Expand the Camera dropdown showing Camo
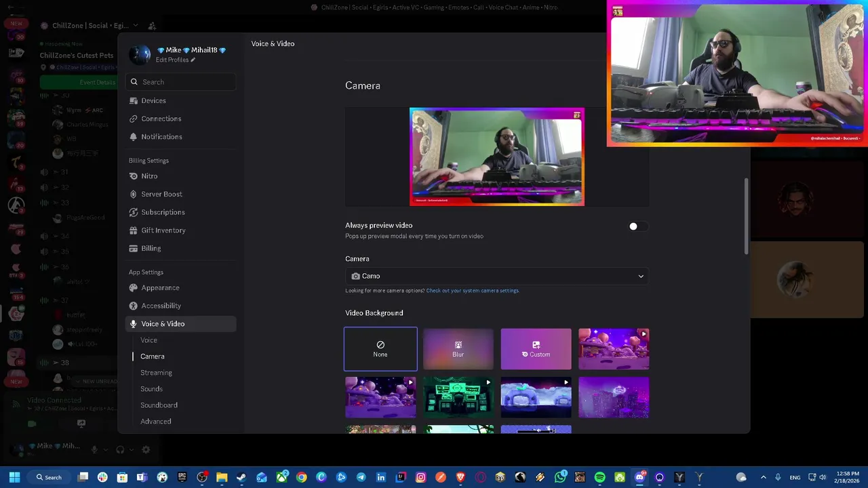The height and width of the screenshot is (488, 868). (x=497, y=276)
